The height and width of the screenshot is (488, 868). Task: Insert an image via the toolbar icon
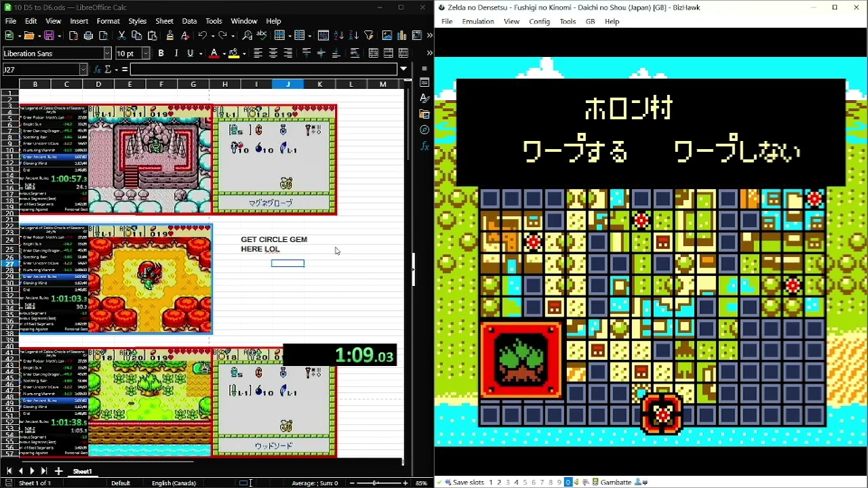tap(387, 35)
